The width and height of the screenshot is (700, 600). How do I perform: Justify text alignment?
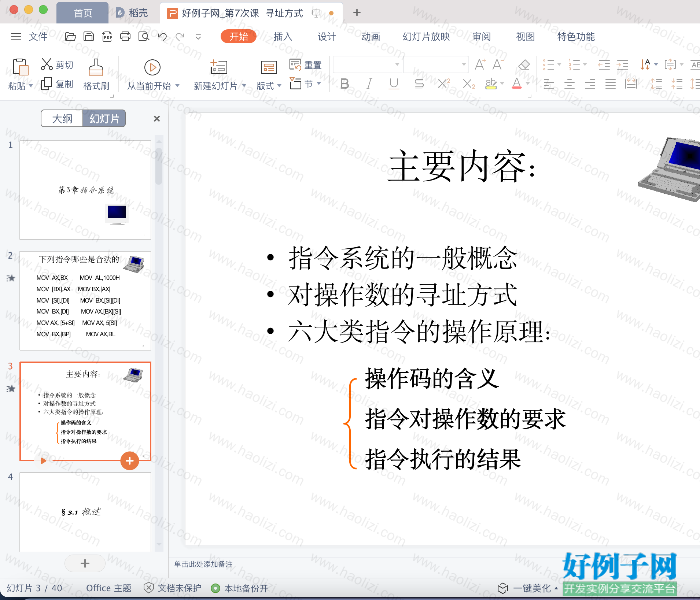[611, 84]
